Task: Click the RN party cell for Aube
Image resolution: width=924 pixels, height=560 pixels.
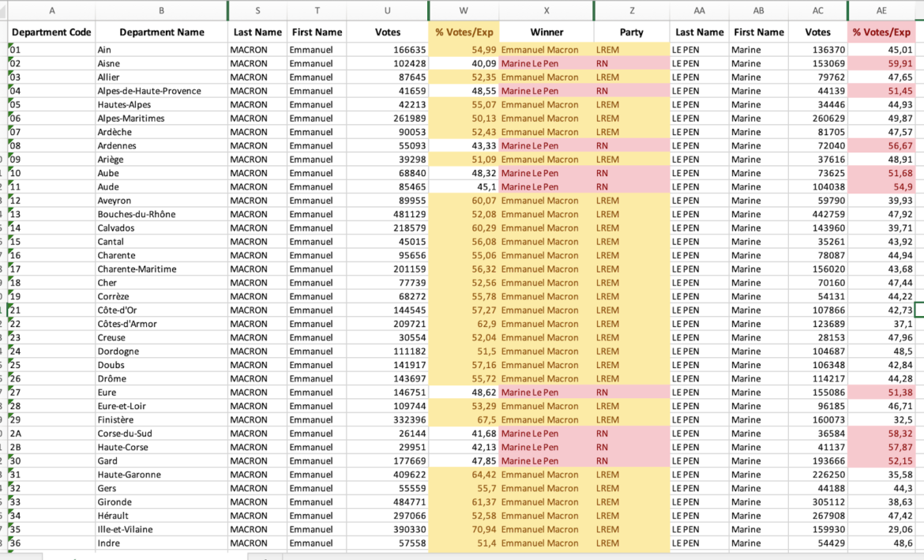Action: pos(632,173)
